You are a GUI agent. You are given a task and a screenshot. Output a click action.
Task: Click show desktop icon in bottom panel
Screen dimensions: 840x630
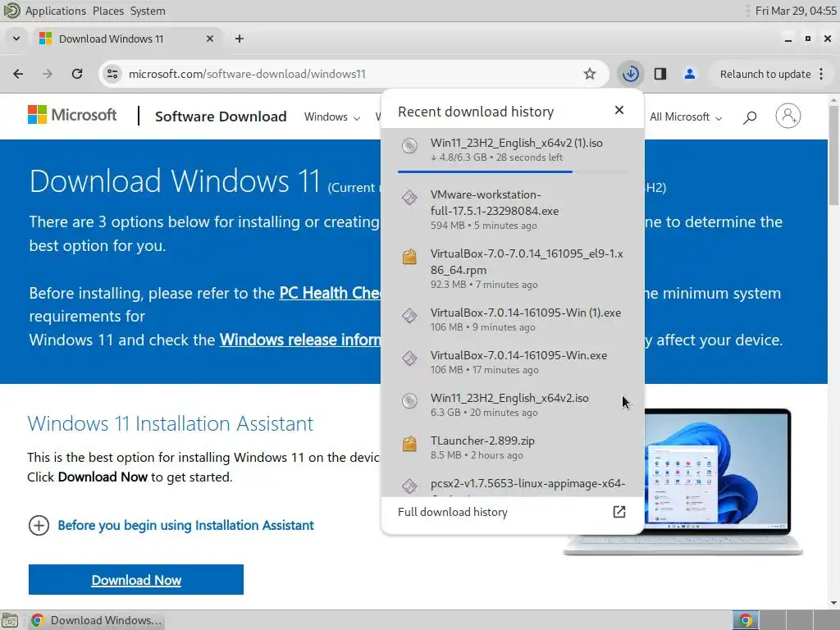pos(10,620)
